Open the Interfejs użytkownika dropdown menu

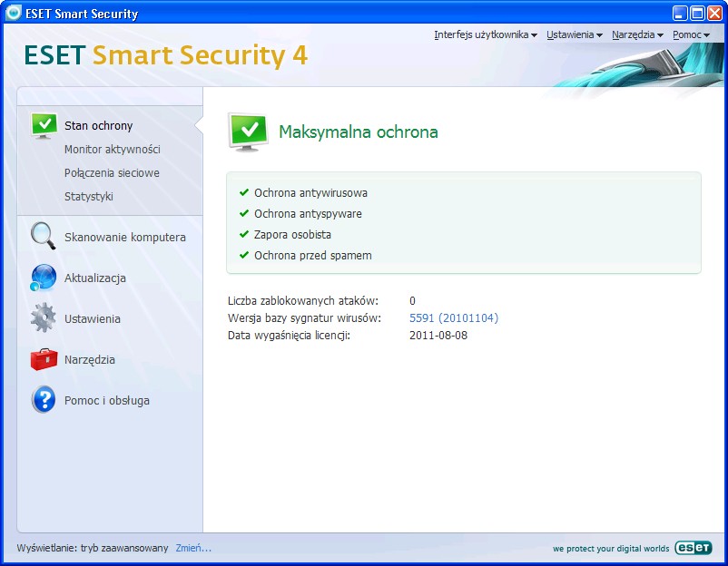(x=486, y=34)
